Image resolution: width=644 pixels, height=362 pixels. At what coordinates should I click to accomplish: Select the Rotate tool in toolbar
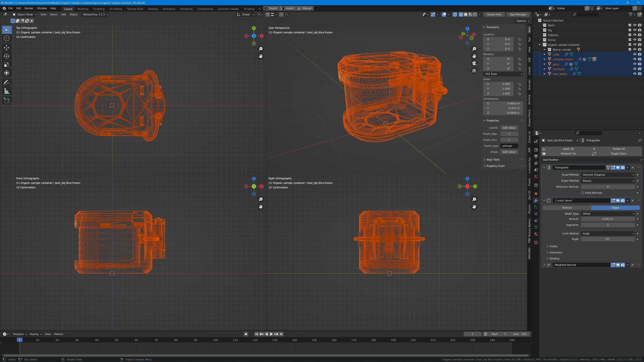tap(7, 56)
